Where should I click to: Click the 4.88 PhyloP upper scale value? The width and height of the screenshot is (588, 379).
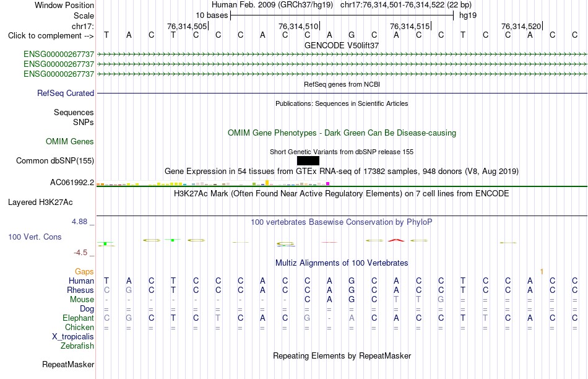click(79, 222)
